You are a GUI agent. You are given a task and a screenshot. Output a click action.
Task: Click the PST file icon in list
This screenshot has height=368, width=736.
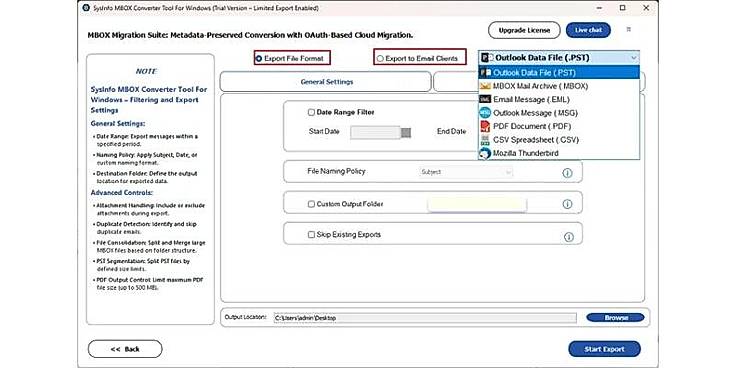pyautogui.click(x=485, y=73)
